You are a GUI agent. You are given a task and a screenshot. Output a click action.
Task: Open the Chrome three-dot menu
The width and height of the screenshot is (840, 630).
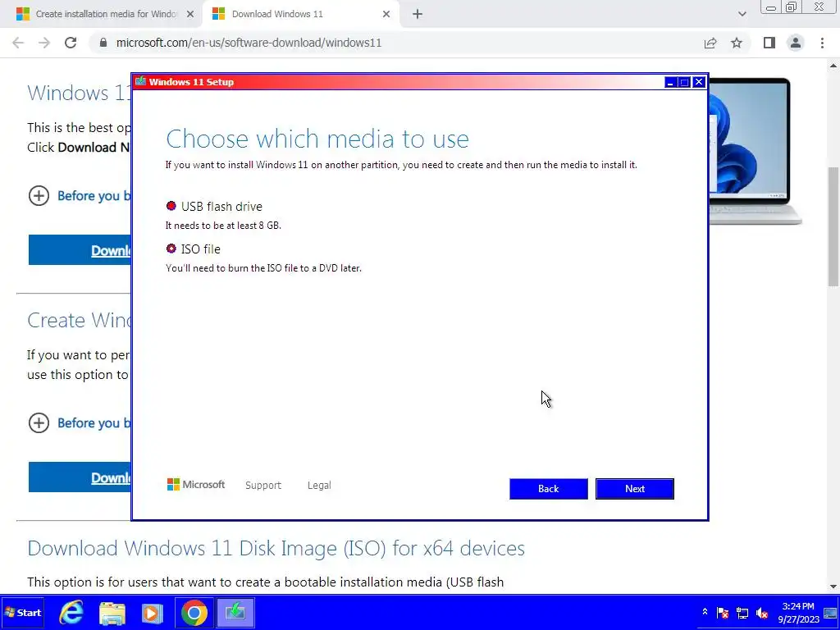click(x=822, y=43)
